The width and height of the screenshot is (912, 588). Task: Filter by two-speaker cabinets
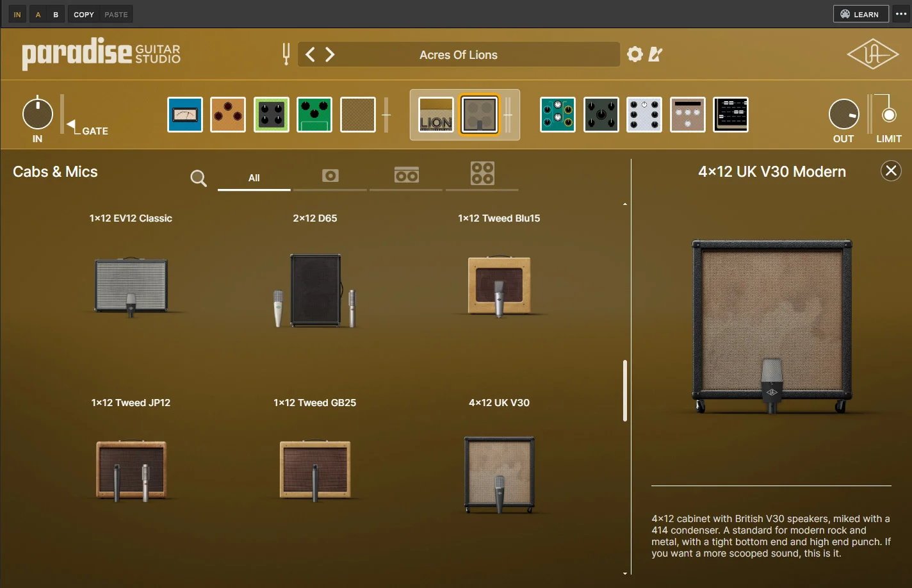(407, 176)
